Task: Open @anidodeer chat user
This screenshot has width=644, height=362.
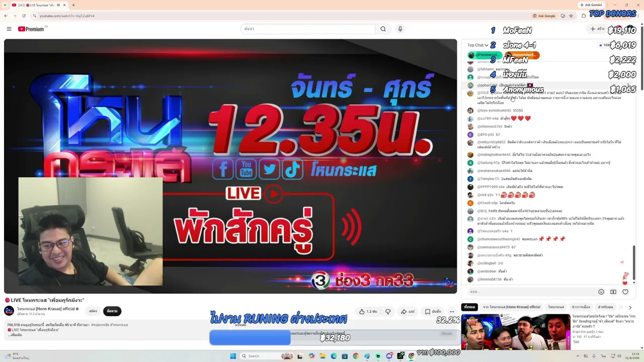Action: (x=487, y=271)
